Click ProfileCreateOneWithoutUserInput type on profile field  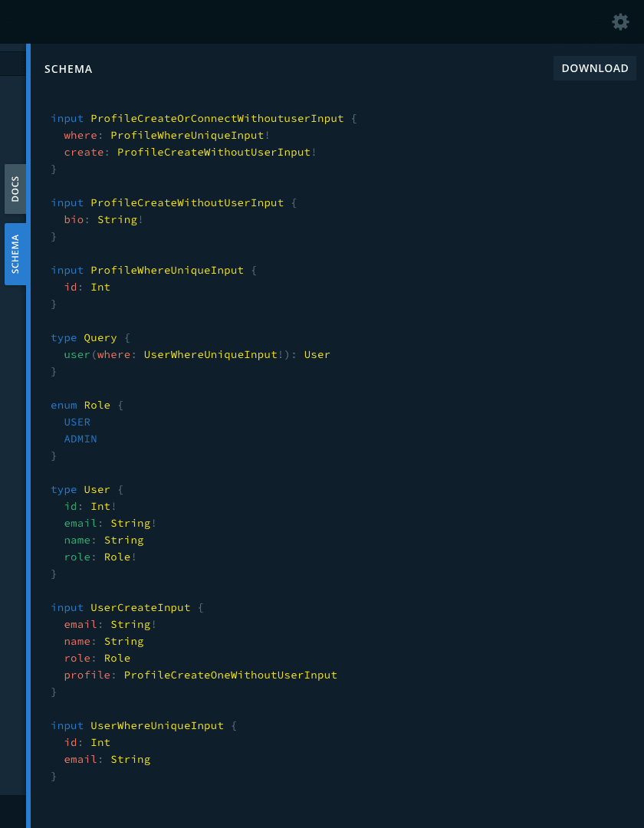coord(230,675)
